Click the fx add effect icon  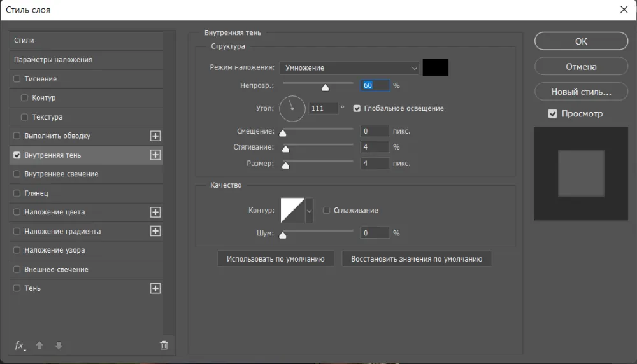tap(20, 346)
